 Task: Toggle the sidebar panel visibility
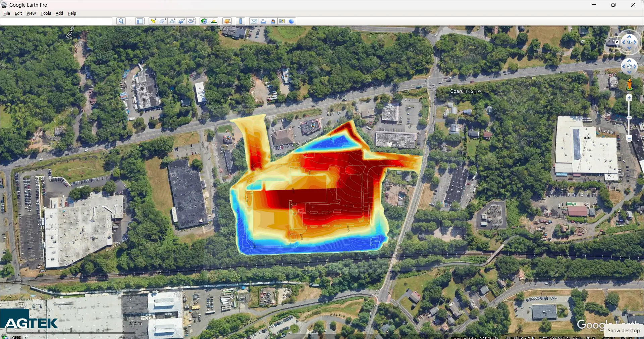pyautogui.click(x=140, y=21)
